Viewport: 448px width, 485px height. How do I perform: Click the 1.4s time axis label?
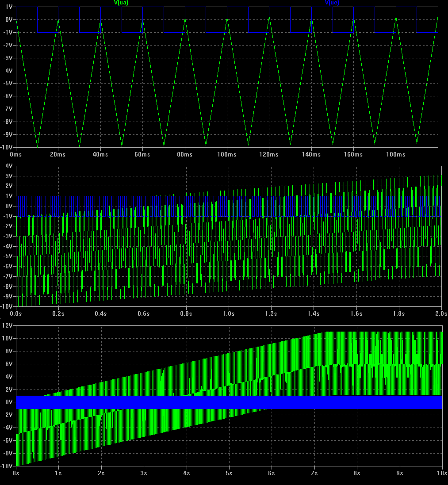[314, 313]
